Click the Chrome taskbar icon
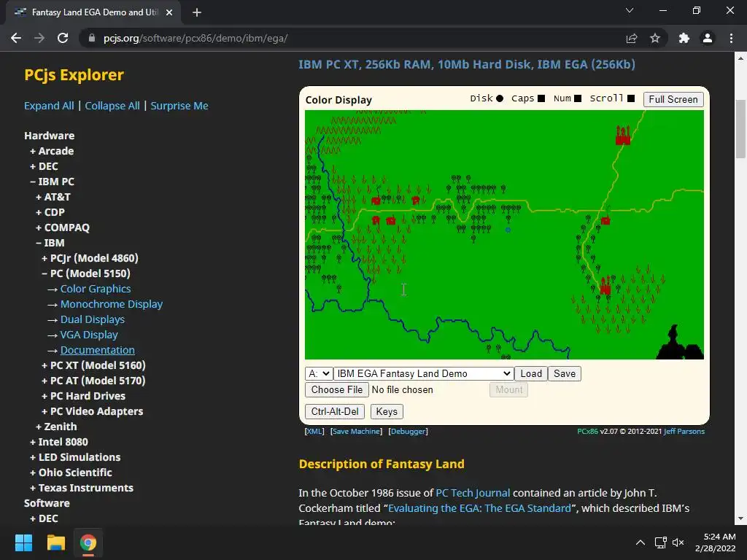The width and height of the screenshot is (747, 560). tap(88, 542)
